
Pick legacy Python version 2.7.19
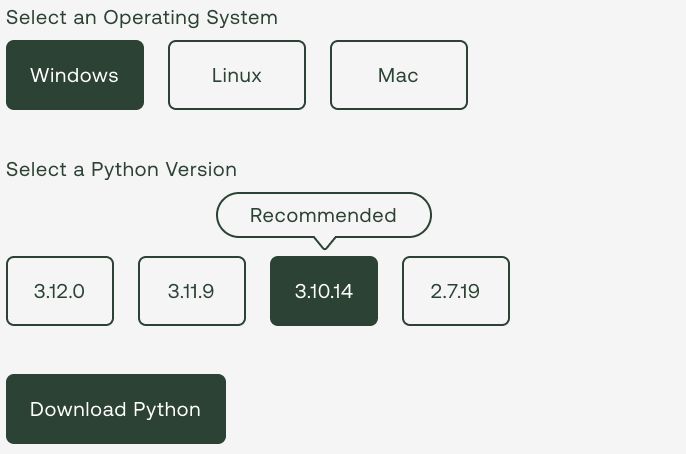[x=455, y=291]
